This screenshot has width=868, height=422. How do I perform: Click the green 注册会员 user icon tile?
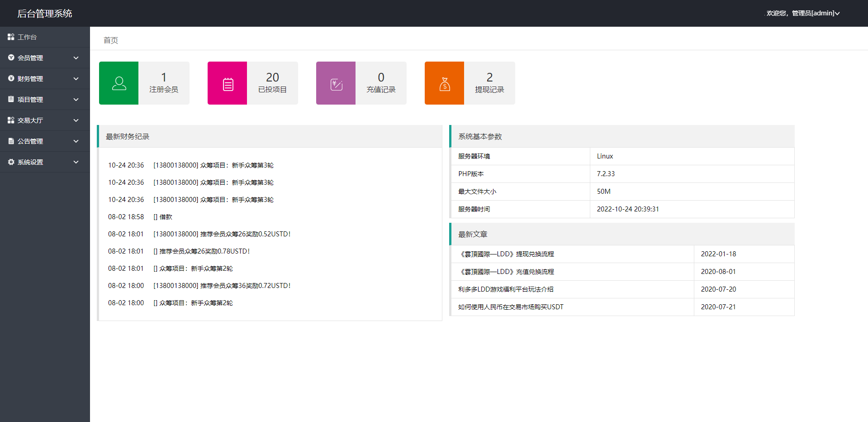[x=119, y=83]
